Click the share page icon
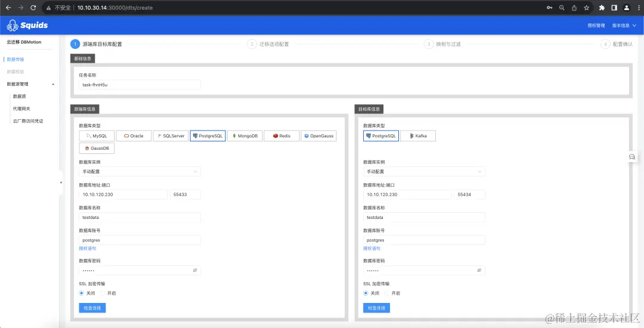 [x=574, y=7]
